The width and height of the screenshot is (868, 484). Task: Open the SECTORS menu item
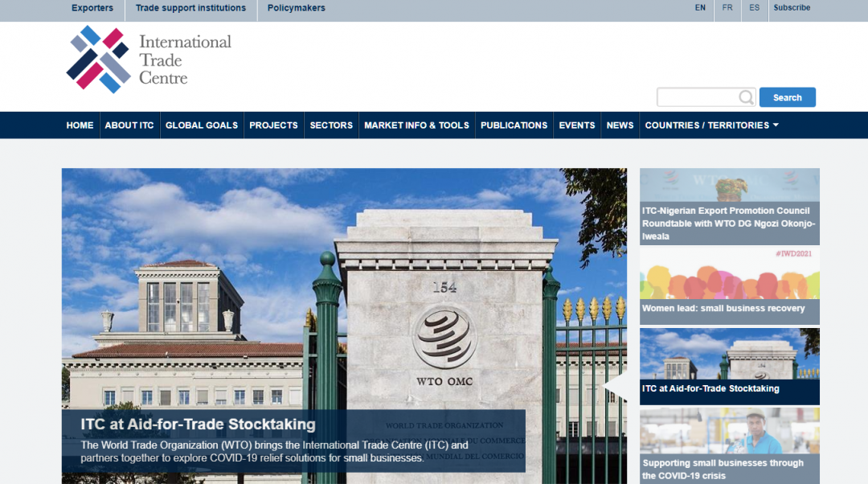coord(331,125)
